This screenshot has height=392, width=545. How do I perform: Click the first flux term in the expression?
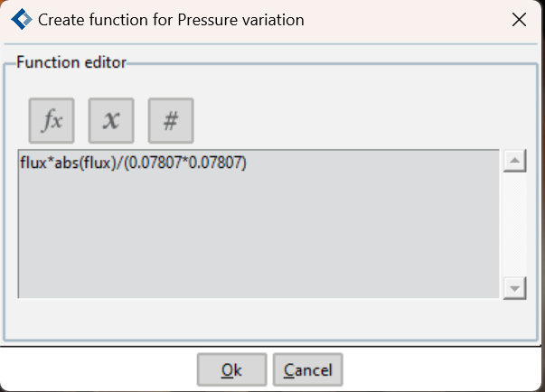click(x=33, y=163)
